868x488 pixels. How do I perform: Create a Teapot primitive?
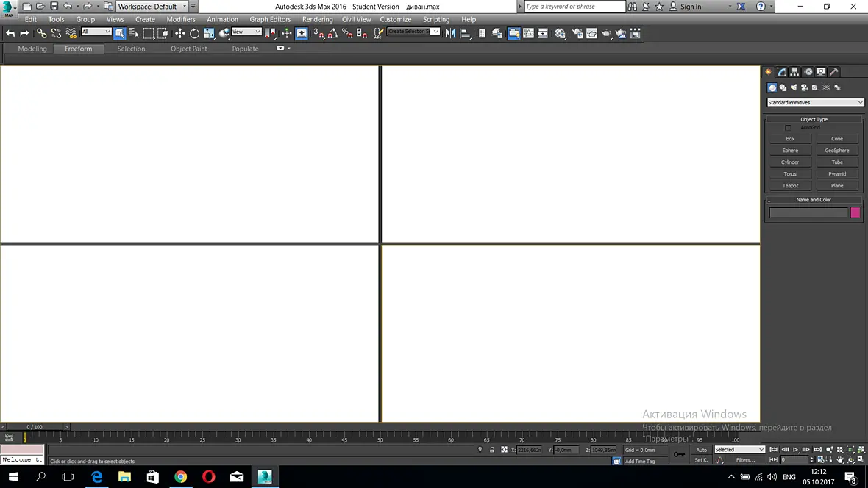click(x=790, y=186)
